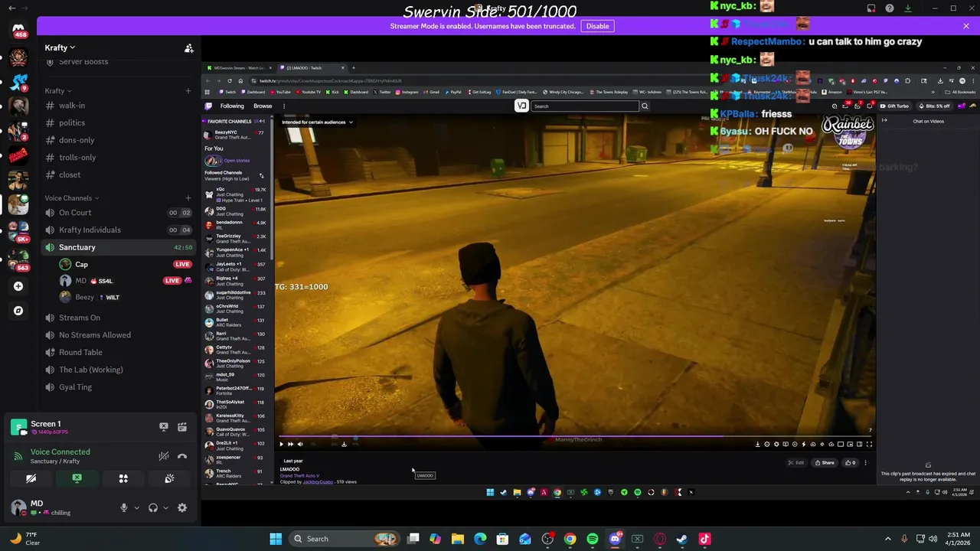Collapse the Twitch channels sidebar
Image resolution: width=980 pixels, height=551 pixels.
(x=262, y=121)
